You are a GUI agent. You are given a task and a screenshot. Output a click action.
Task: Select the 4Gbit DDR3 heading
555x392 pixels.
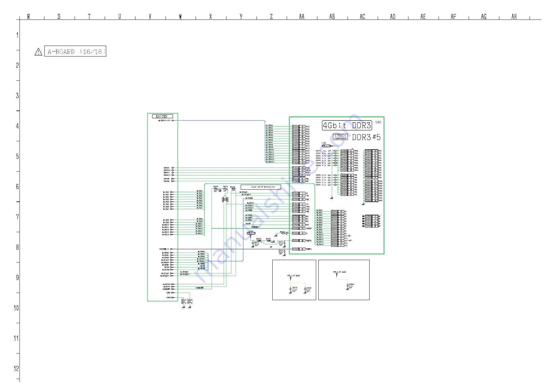(347, 125)
